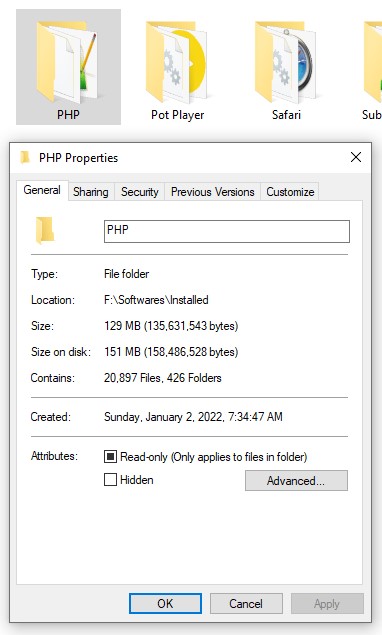Viewport: 382px width, 635px height.
Task: Click the greyed-out Apply button
Action: pos(327,603)
